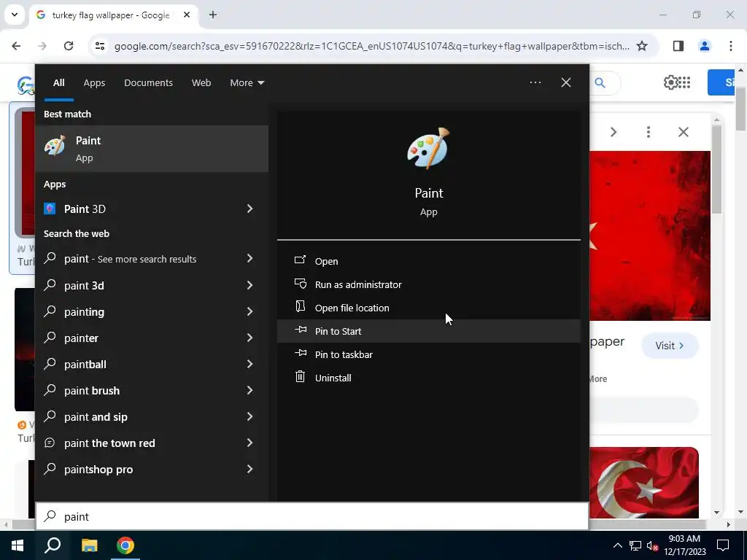Open Google apps grid icon
747x560 pixels.
(x=684, y=82)
